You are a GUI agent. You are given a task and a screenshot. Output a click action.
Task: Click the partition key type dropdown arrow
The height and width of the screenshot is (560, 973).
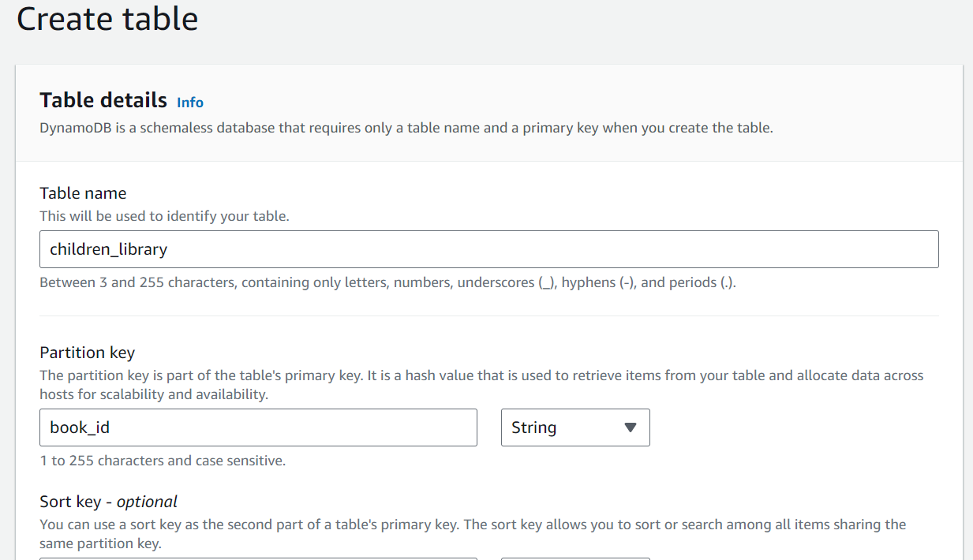[630, 427]
